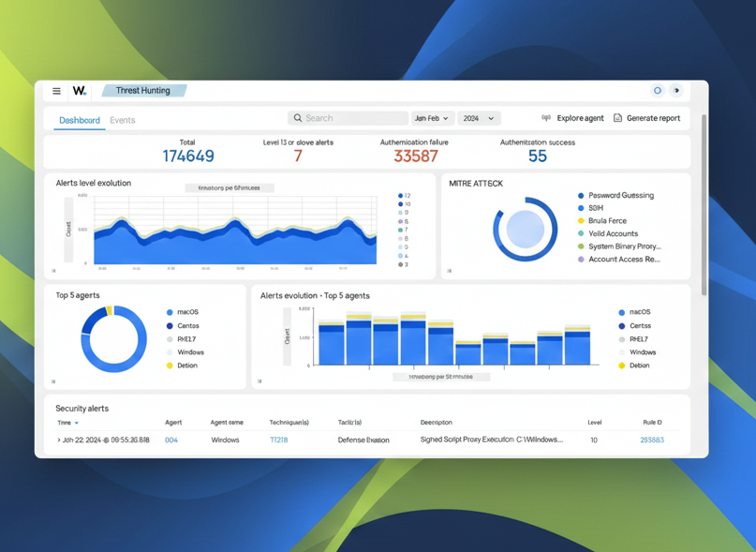The height and width of the screenshot is (552, 756).
Task: Open agent 004 link
Action: click(171, 440)
